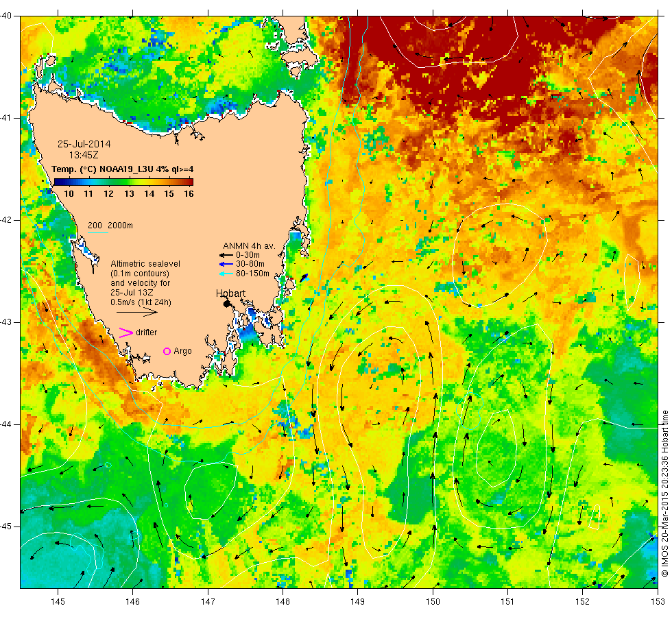Click the Hobart city marker dot
The image size is (672, 617).
[227, 304]
